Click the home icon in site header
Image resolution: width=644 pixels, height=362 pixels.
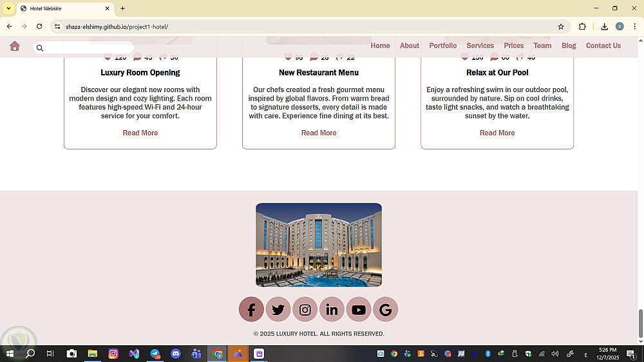point(15,46)
